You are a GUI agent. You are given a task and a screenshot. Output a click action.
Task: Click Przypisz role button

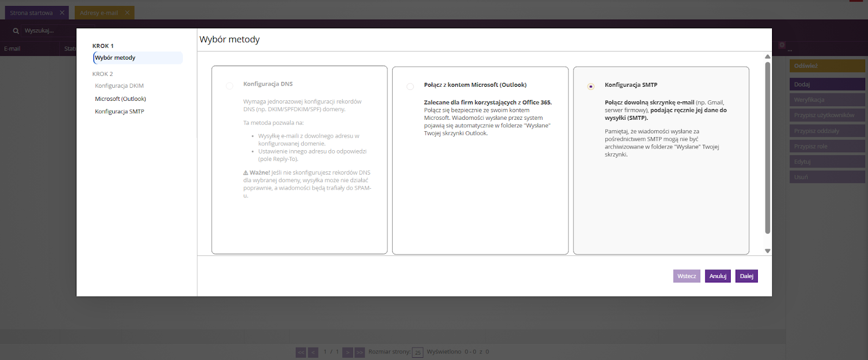click(x=827, y=146)
